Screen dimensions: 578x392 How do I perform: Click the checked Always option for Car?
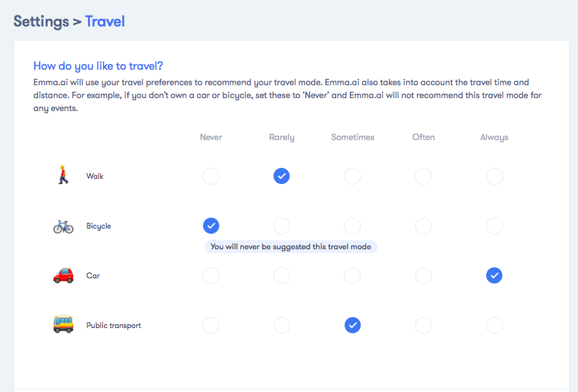pos(495,275)
